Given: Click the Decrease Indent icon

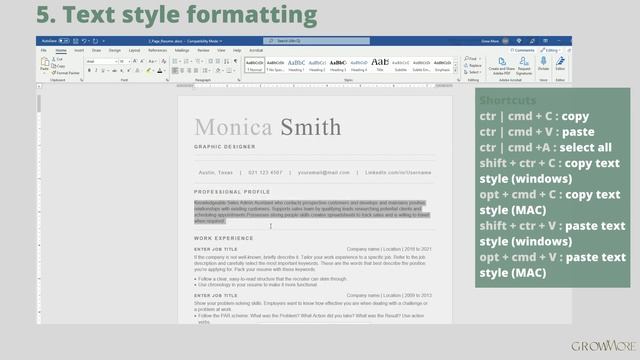Looking at the screenshot, I should click(x=211, y=61).
